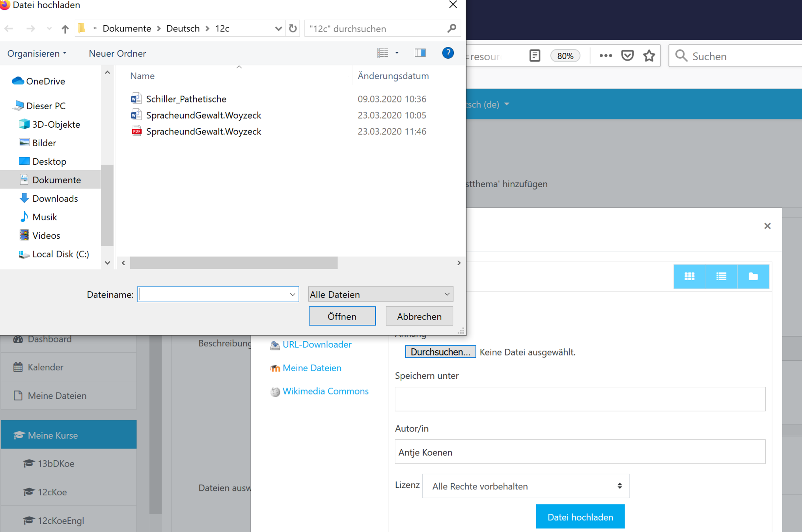This screenshot has height=532, width=802.
Task: Select the SpracheundGewalt.Woyzeck PDF file
Action: 203,131
